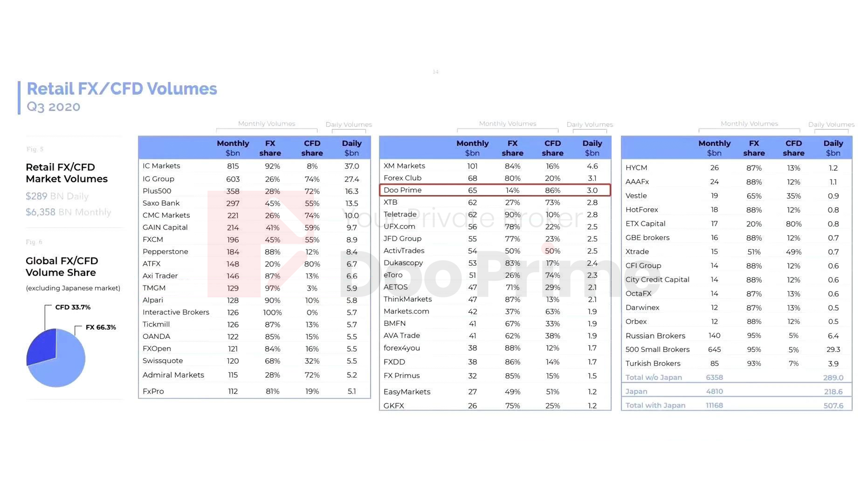Click the $289 BN Daily figure
The height and width of the screenshot is (488, 868).
(x=57, y=196)
